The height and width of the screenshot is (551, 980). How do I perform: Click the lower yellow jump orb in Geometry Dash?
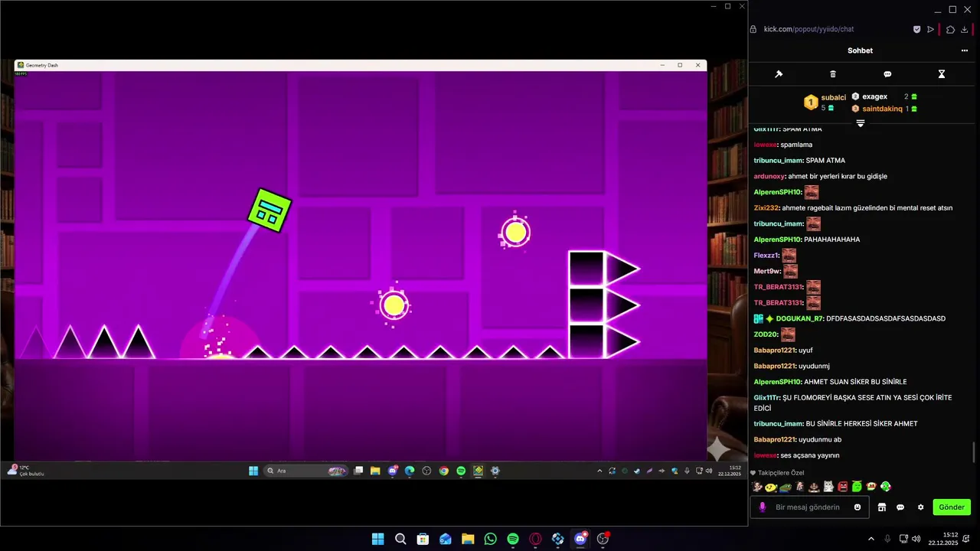[394, 305]
